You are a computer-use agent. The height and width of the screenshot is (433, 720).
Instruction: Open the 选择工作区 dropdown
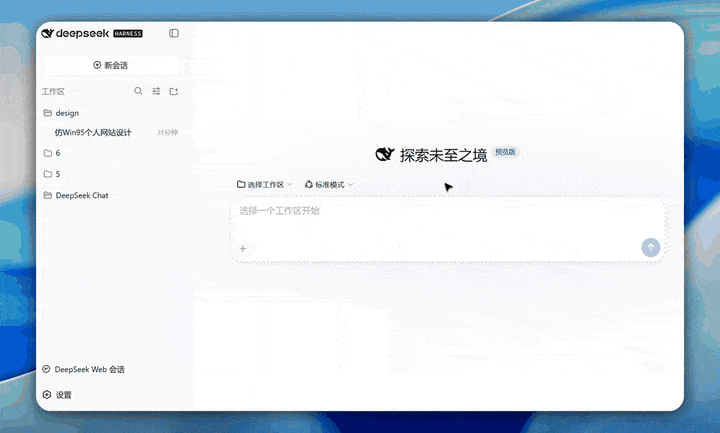264,185
